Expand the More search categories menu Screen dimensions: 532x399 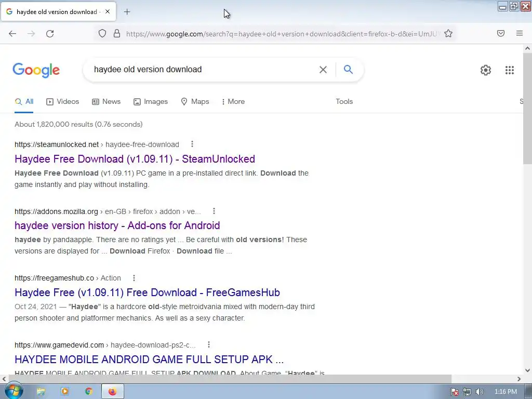tap(233, 101)
